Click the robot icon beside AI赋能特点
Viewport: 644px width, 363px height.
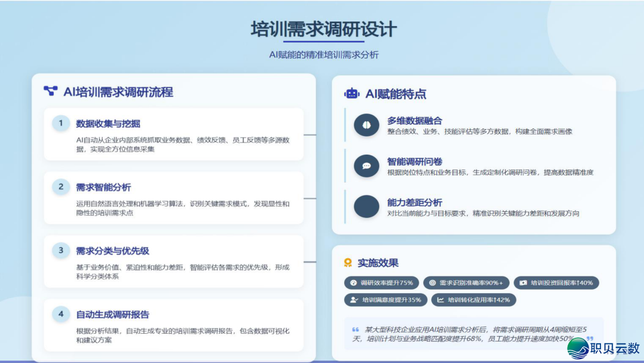[352, 94]
